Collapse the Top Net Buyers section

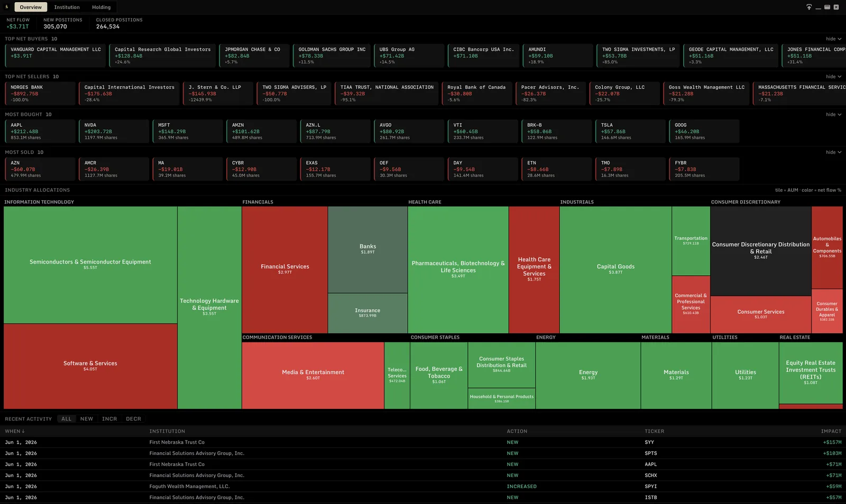point(833,39)
